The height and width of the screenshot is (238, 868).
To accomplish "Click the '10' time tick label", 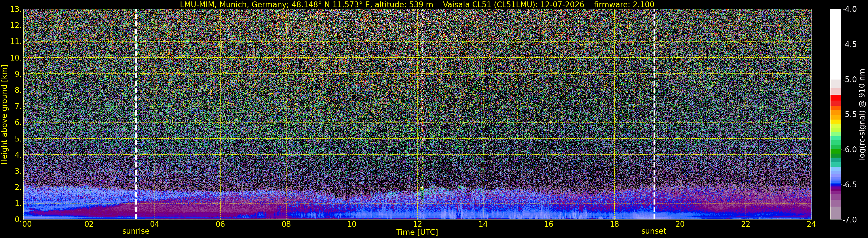I will (352, 224).
